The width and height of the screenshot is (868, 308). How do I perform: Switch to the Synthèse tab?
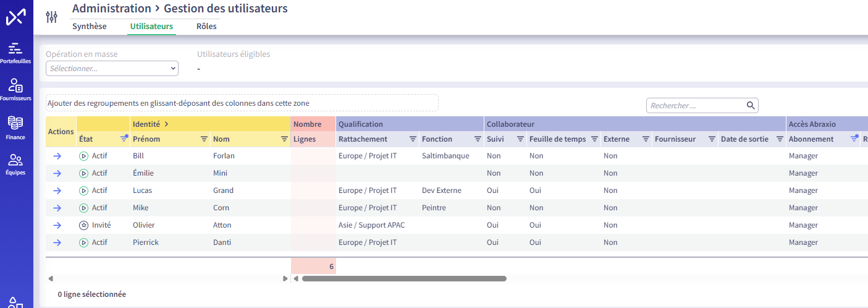(x=90, y=27)
